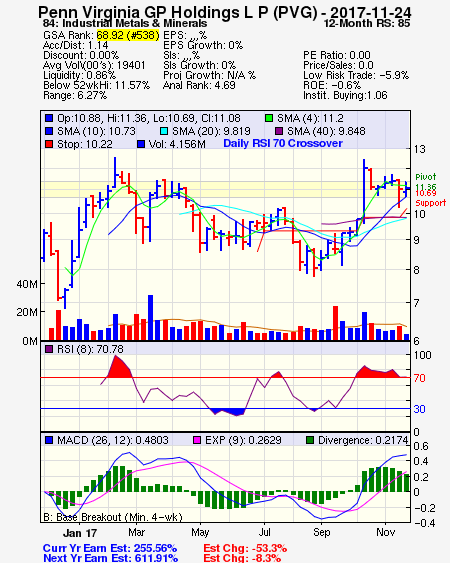Click the highlighted GSA Rank value 68.92 (#538)
The image size is (450, 563).
click(x=128, y=35)
